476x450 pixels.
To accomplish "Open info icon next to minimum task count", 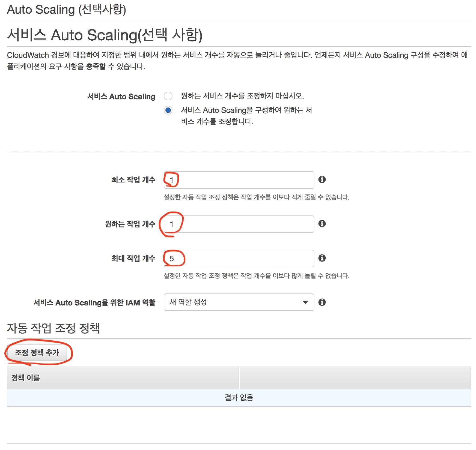I will pyautogui.click(x=322, y=179).
